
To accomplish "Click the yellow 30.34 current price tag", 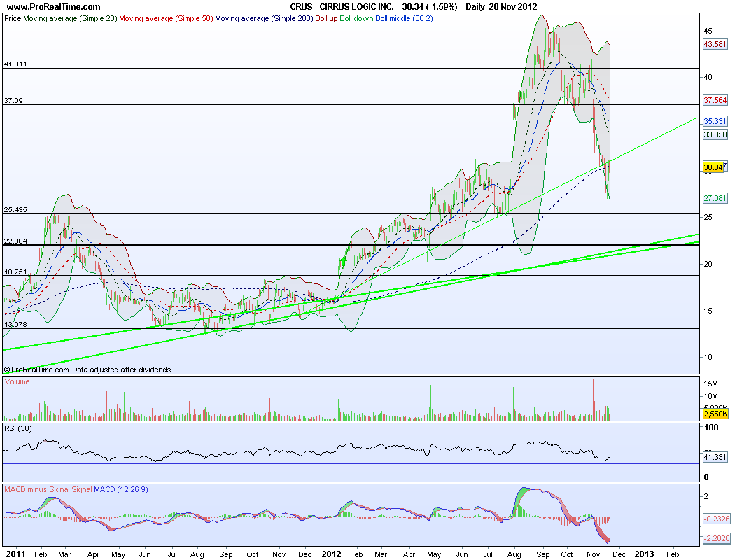I will tap(714, 167).
